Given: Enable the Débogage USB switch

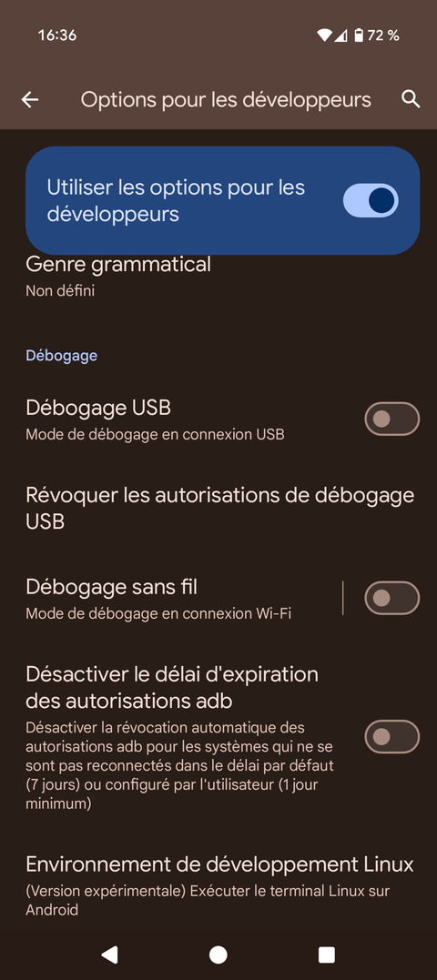Looking at the screenshot, I should click(x=392, y=419).
